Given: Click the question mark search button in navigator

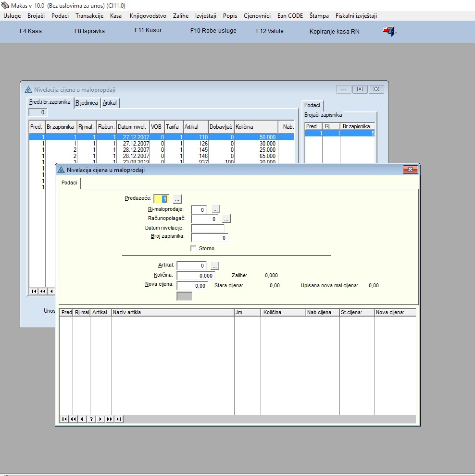Looking at the screenshot, I should click(x=91, y=419).
